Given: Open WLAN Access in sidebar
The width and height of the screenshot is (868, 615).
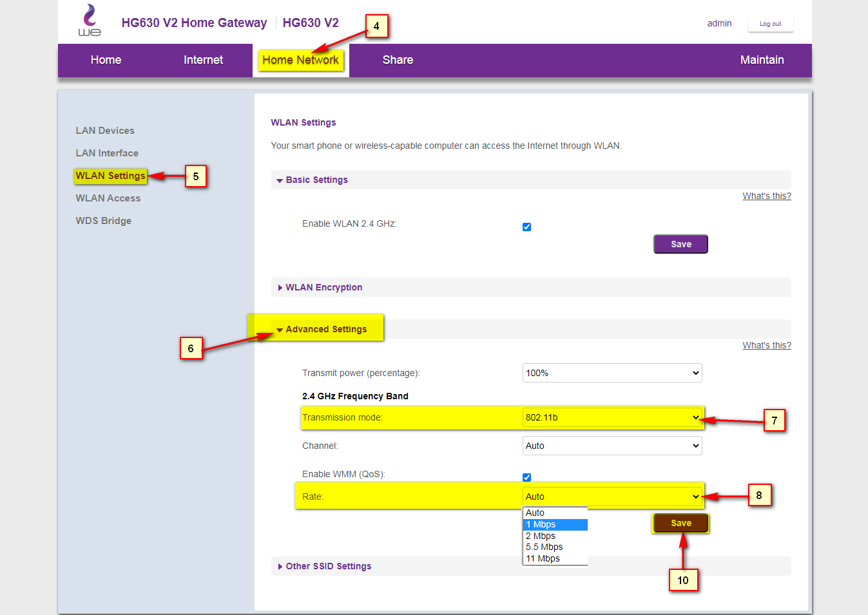Looking at the screenshot, I should (x=108, y=198).
